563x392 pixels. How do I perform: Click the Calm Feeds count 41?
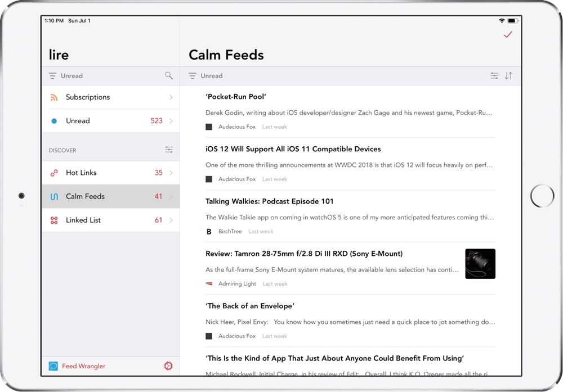pos(158,196)
